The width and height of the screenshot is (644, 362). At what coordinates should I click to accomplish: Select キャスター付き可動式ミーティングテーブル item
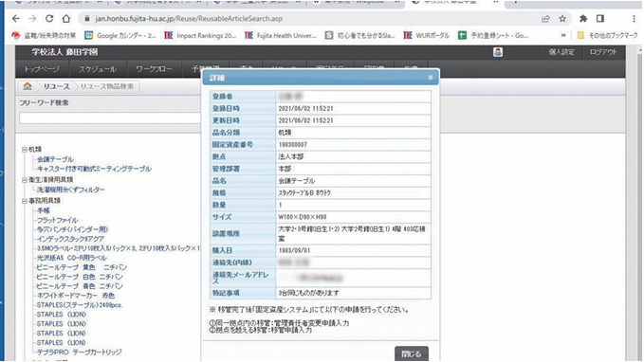click(x=94, y=169)
